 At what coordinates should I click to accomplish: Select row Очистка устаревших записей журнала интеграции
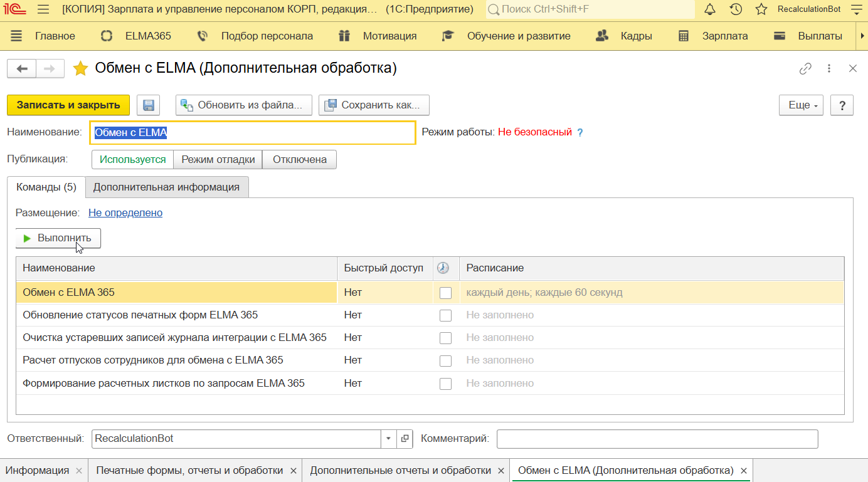(430, 338)
